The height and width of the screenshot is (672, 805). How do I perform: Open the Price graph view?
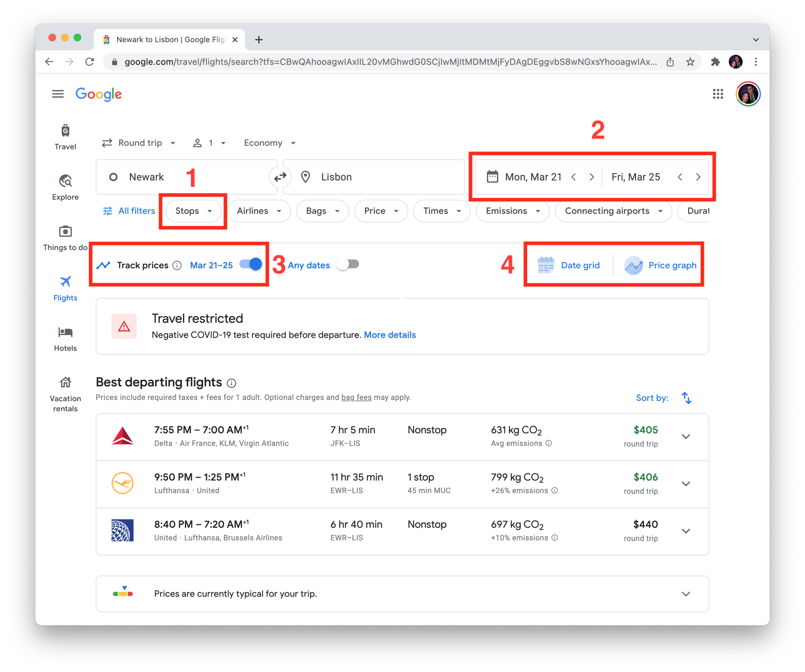661,265
